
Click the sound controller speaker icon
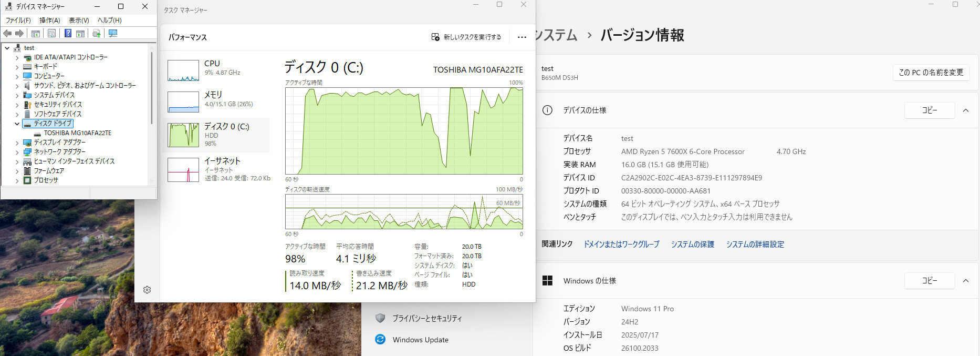point(27,86)
